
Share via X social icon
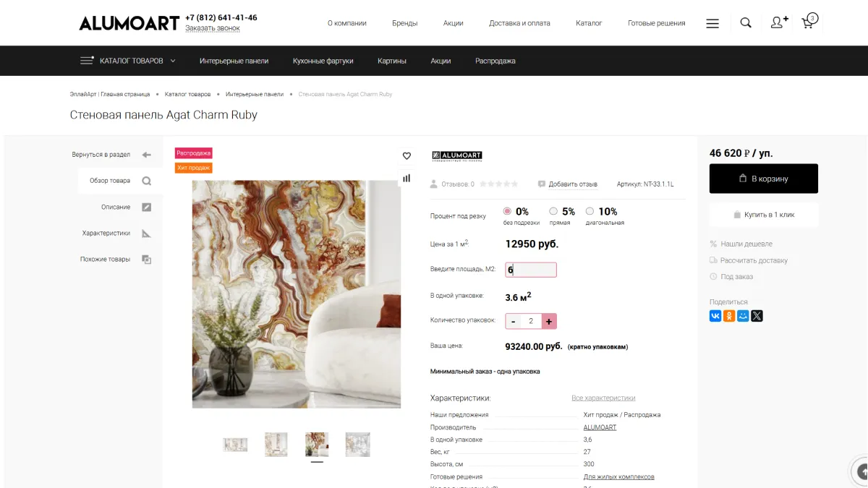click(x=757, y=316)
